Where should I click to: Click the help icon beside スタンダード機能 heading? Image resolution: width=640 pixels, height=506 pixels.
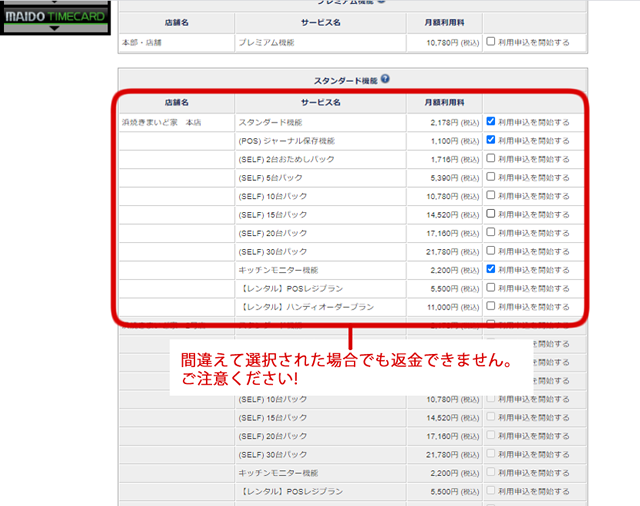pyautogui.click(x=385, y=79)
